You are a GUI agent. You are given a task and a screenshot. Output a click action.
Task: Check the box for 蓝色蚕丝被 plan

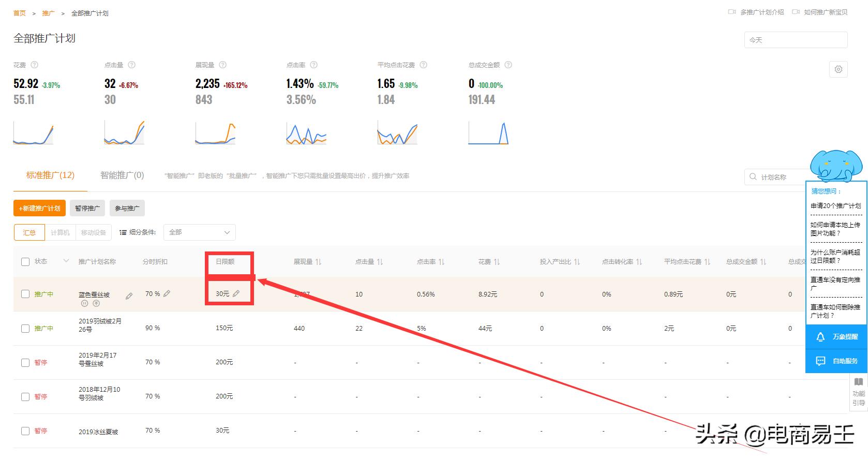[x=25, y=294]
